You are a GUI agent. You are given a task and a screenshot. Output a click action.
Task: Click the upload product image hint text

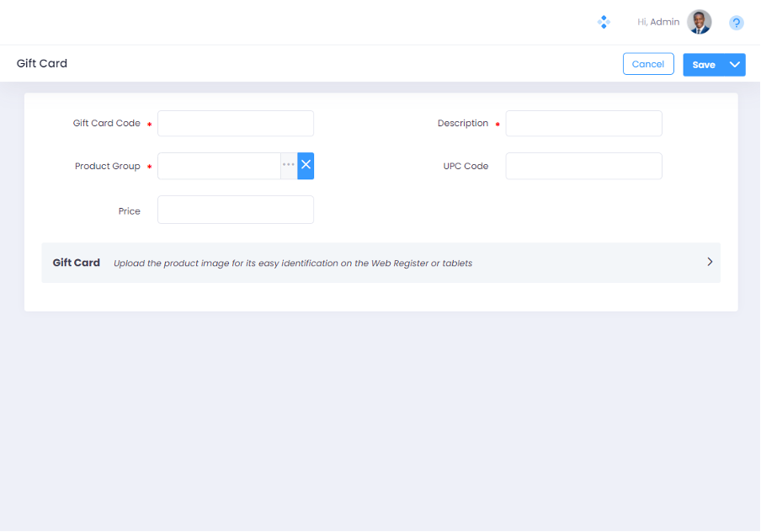(x=293, y=263)
